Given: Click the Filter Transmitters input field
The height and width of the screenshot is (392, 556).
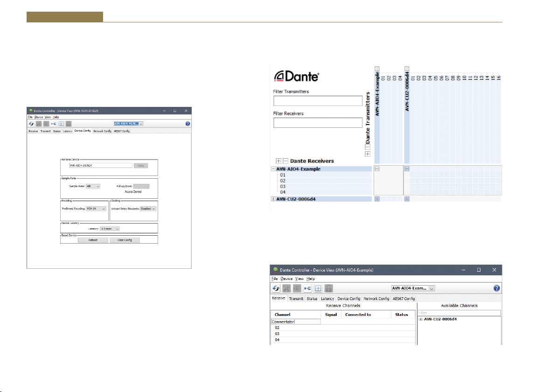Looking at the screenshot, I should 318,101.
